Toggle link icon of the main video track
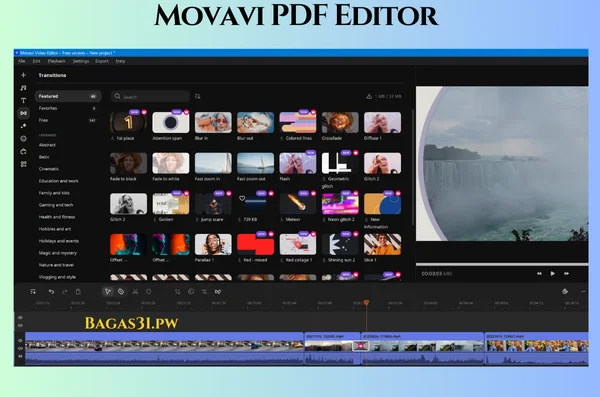 pyautogui.click(x=20, y=348)
